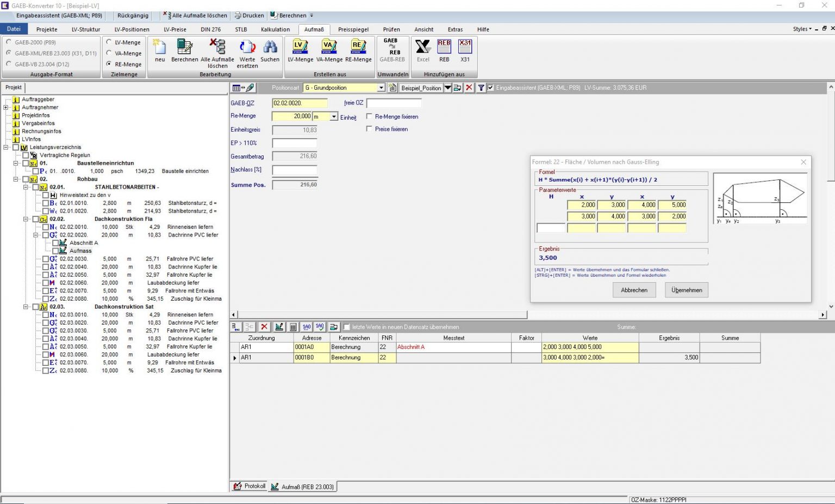
Task: Click the Nachlass [%] input field
Action: click(x=295, y=170)
